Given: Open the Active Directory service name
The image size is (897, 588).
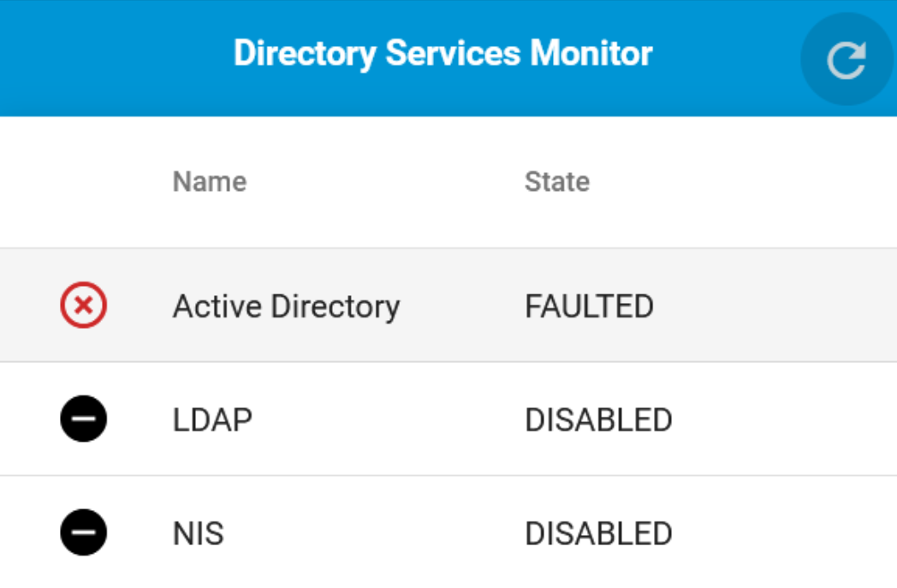Looking at the screenshot, I should (x=287, y=306).
